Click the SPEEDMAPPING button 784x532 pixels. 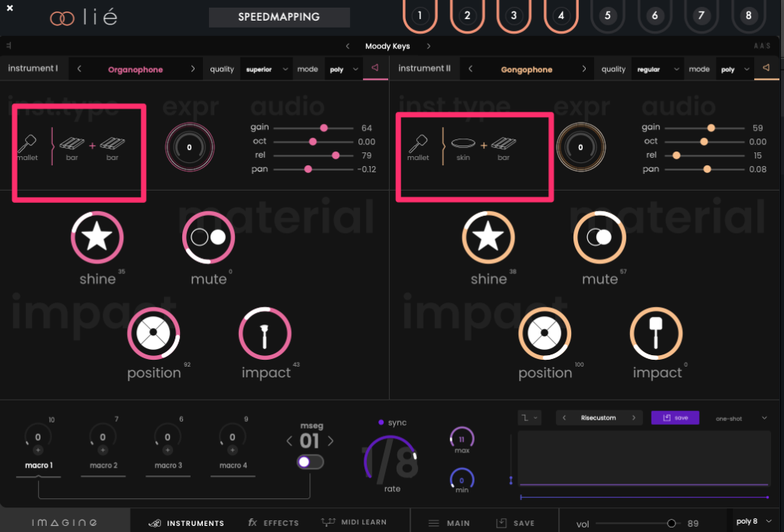click(x=279, y=17)
